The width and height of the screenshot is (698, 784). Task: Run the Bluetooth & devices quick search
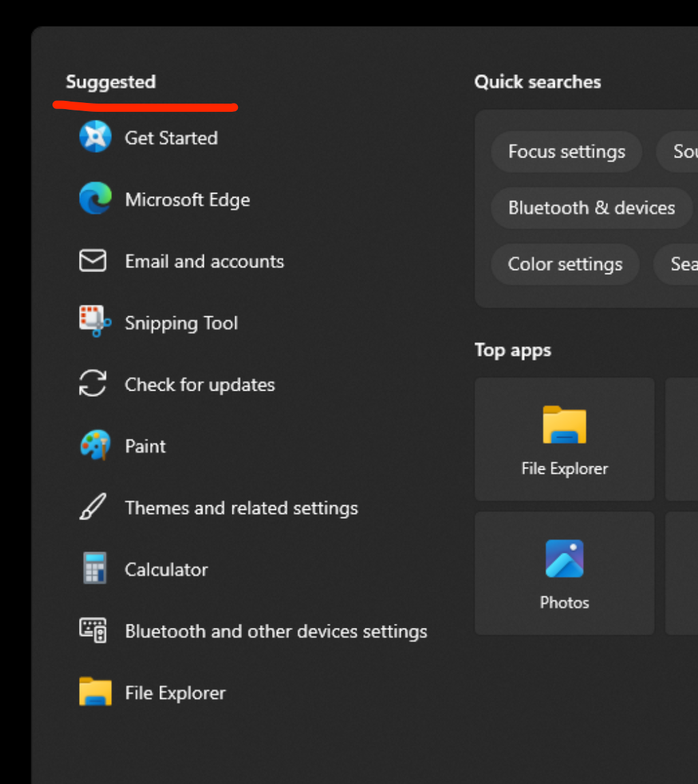point(591,208)
